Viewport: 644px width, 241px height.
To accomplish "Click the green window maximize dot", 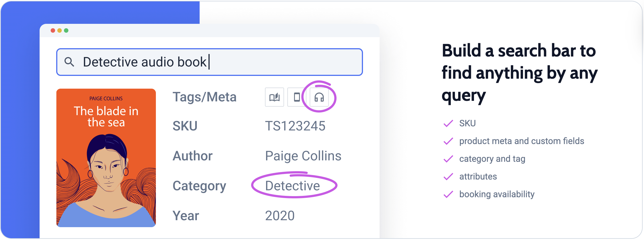I will pyautogui.click(x=66, y=30).
